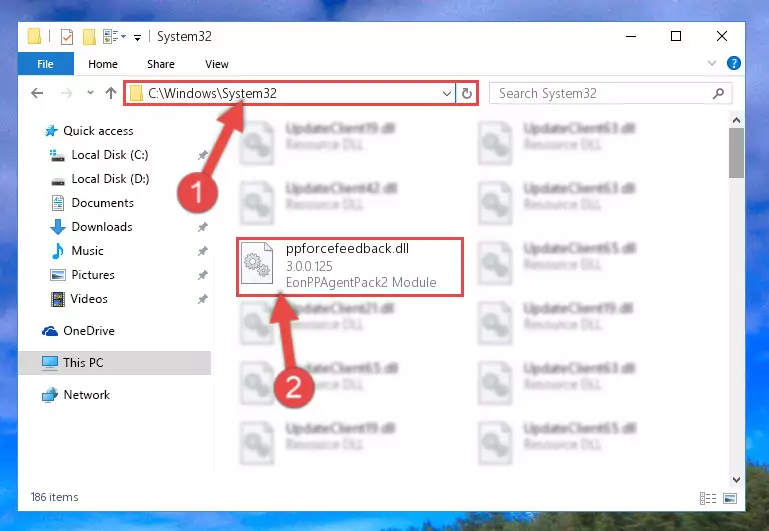Open Downloads in navigation pane

102,227
